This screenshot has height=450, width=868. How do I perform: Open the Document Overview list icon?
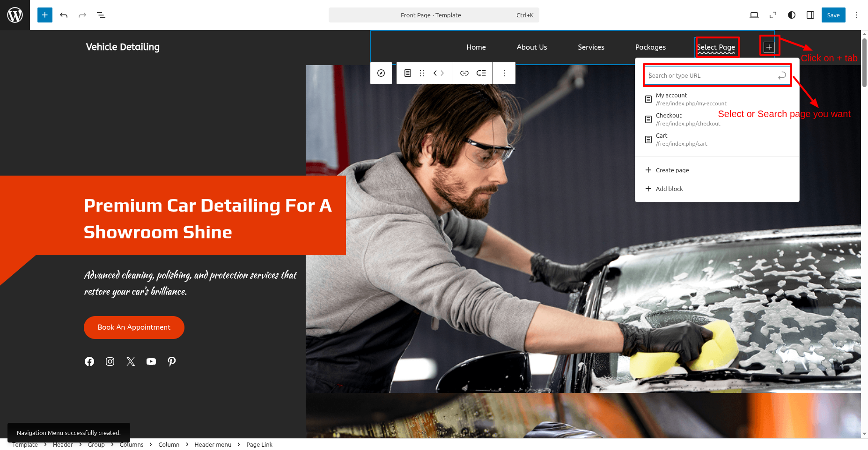point(101,15)
